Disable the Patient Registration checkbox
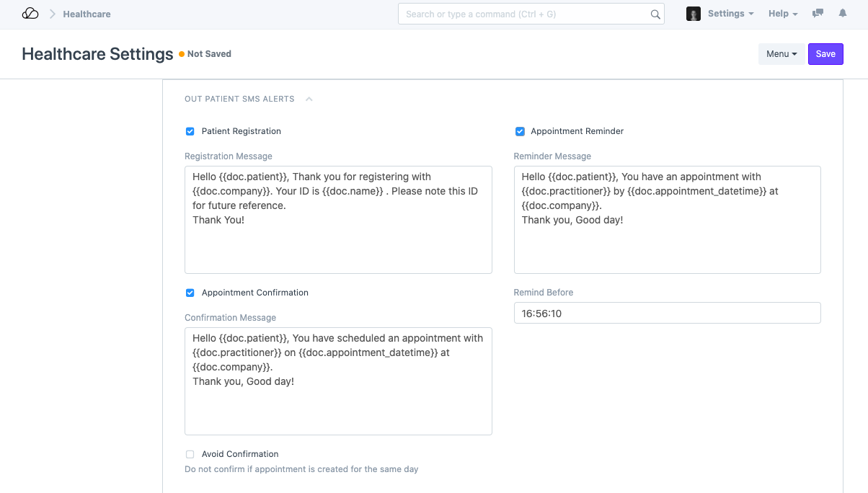868x493 pixels. (x=190, y=131)
